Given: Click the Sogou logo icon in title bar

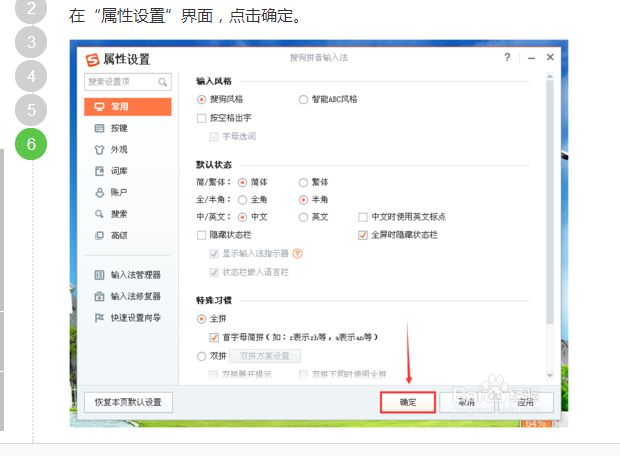Looking at the screenshot, I should tap(93, 60).
